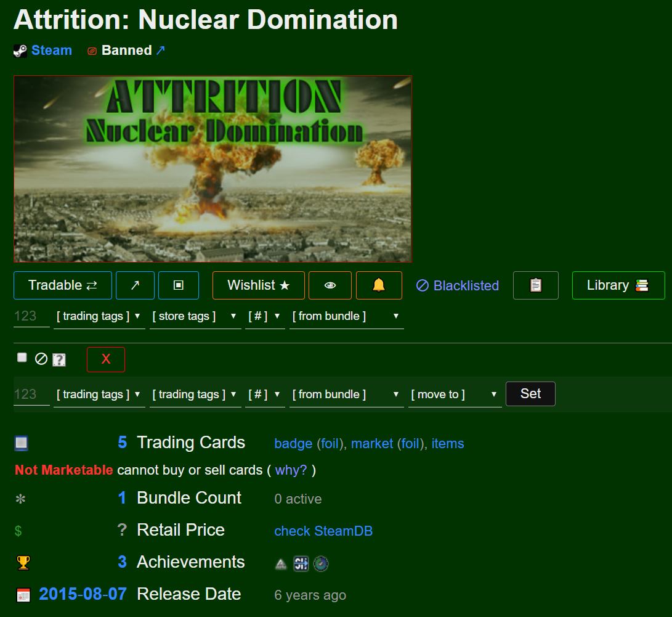Screen dimensions: 672x617
Task: Click the middle achievement icon with white letters
Action: coord(301,563)
